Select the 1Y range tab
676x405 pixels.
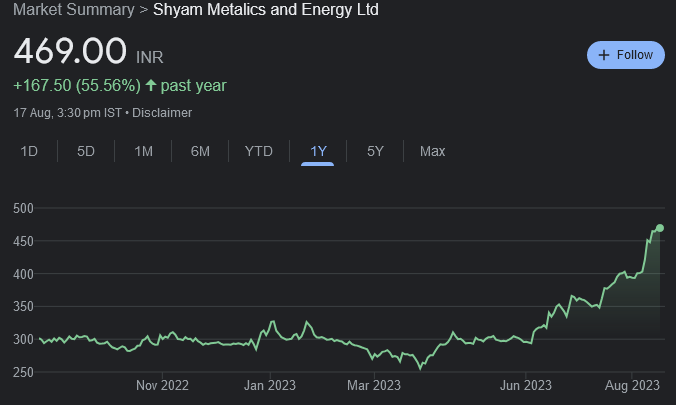pyautogui.click(x=318, y=151)
